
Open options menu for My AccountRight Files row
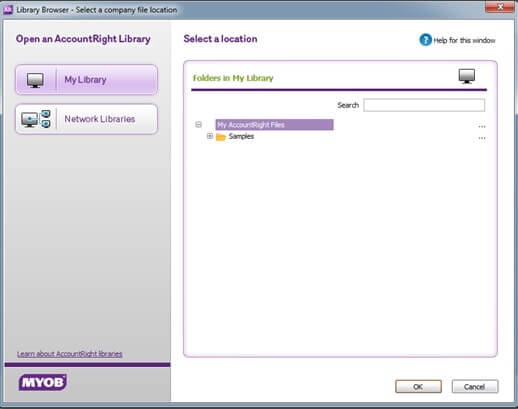pyautogui.click(x=482, y=127)
